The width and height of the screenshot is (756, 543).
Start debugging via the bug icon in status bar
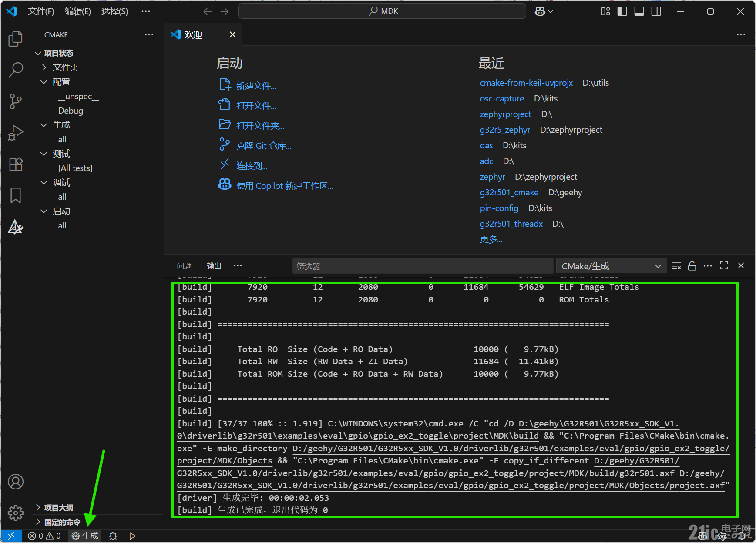(x=113, y=536)
